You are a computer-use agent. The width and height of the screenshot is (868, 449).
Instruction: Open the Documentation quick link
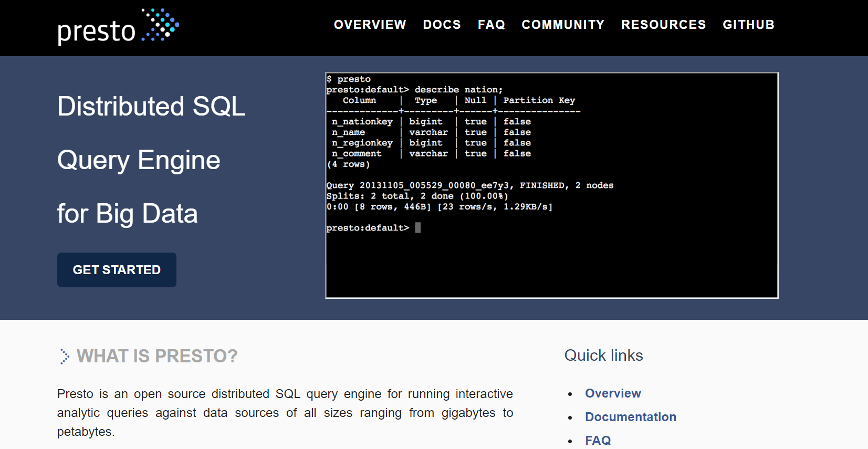click(x=631, y=417)
